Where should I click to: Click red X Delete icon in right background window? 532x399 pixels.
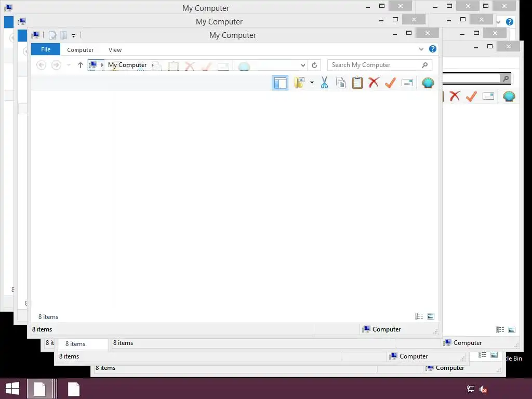click(x=455, y=96)
